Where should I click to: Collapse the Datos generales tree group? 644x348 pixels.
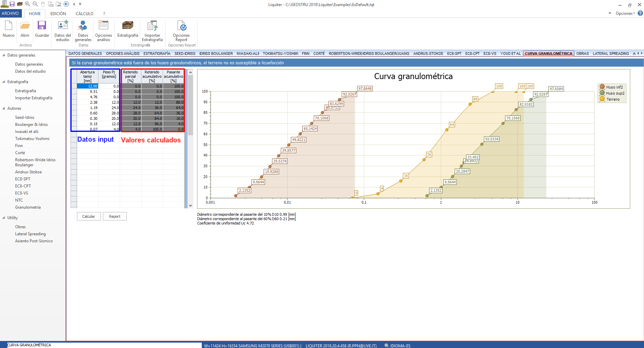[4, 55]
